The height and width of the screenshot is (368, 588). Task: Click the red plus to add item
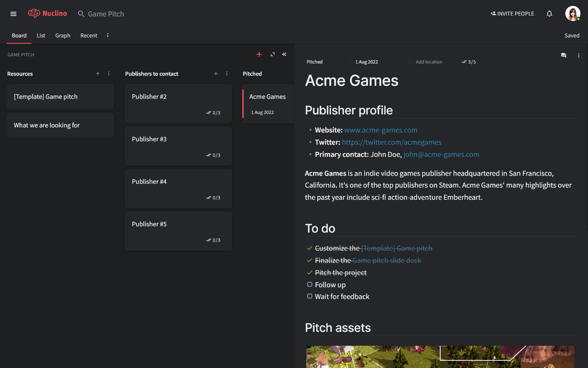[259, 54]
